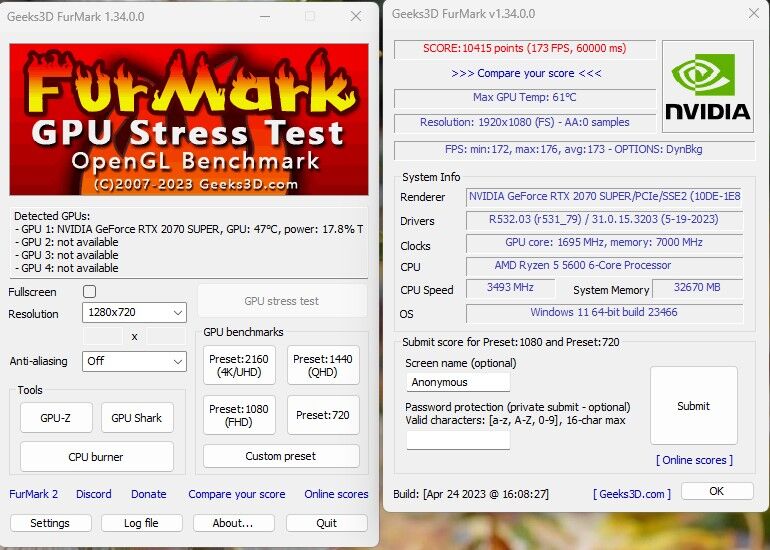Click Compare your score link in main window
This screenshot has height=550, width=770.
pyautogui.click(x=237, y=494)
